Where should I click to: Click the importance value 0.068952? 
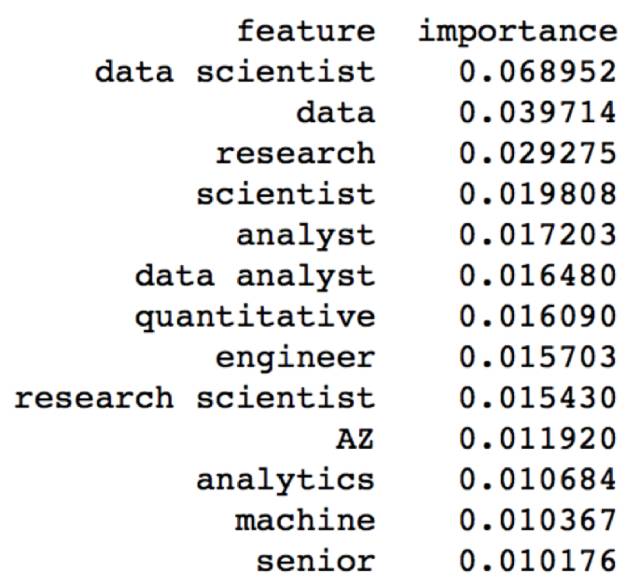tap(538, 72)
